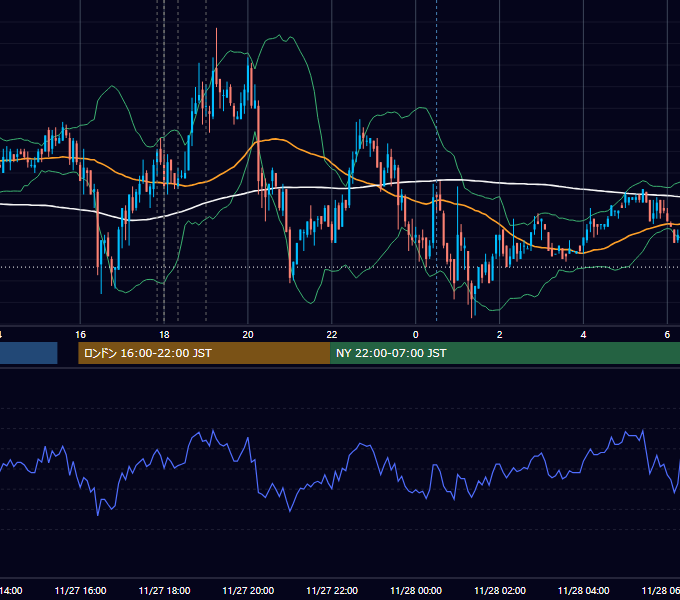Click the 11/27 16:00 time axis label

pos(80,590)
